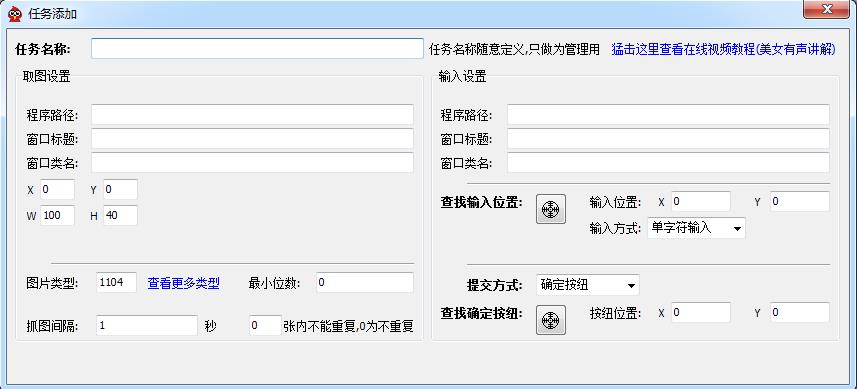The width and height of the screenshot is (857, 389).
Task: Click the crosshair icon for 查找确定按钮
Action: click(551, 320)
